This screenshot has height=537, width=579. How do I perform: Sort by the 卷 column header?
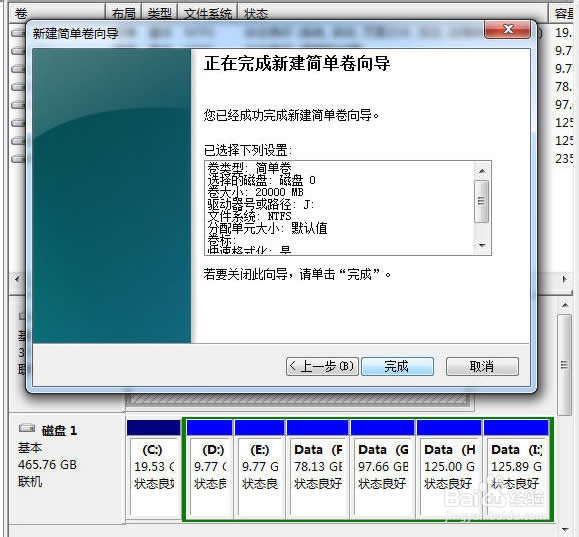57,14
